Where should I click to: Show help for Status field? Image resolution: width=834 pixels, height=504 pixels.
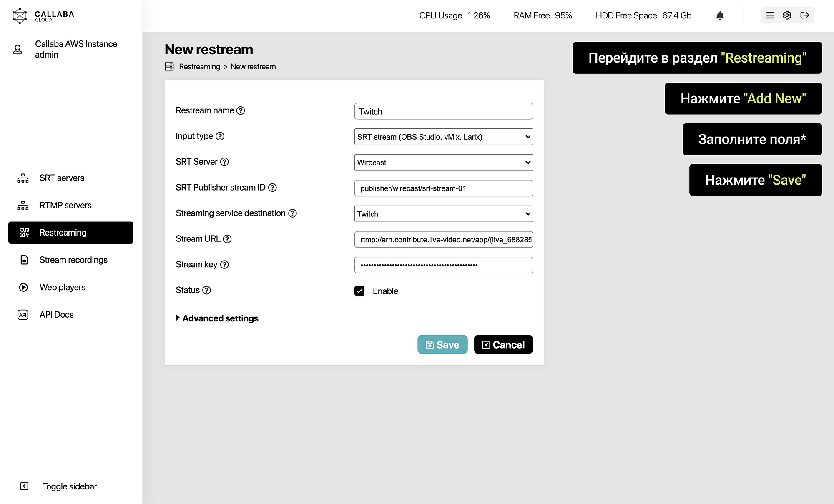(x=206, y=290)
